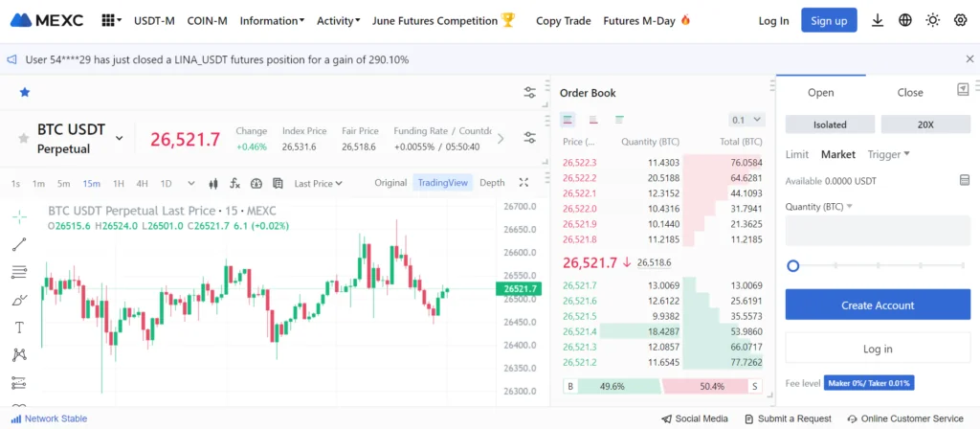The image size is (980, 429).
Task: Open the Activity menu dropdown
Action: click(x=338, y=21)
